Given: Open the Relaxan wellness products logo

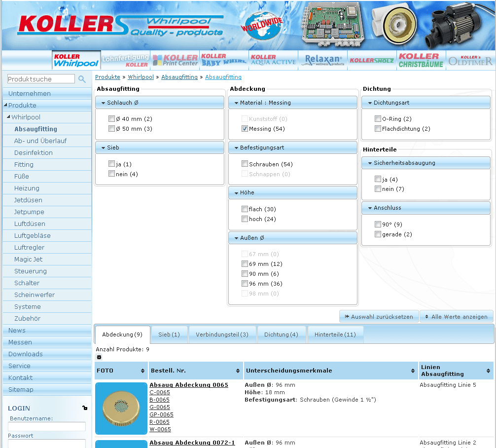Looking at the screenshot, I should tap(322, 60).
